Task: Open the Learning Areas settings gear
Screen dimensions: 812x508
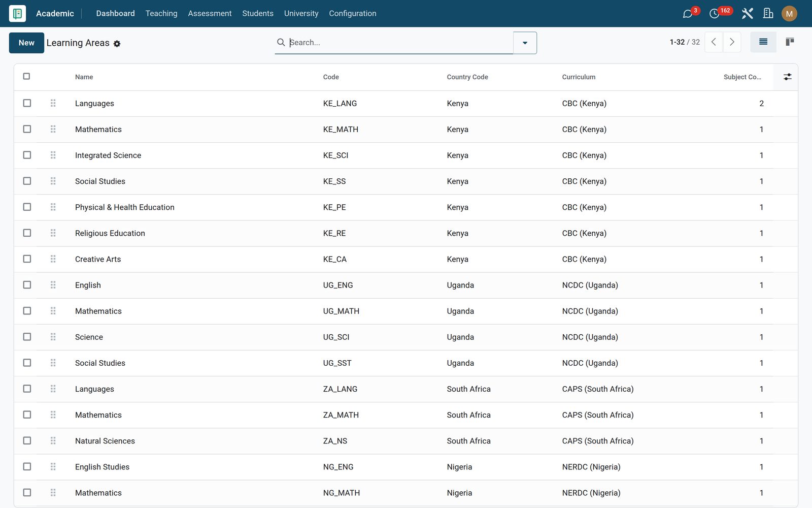Action: (x=117, y=44)
